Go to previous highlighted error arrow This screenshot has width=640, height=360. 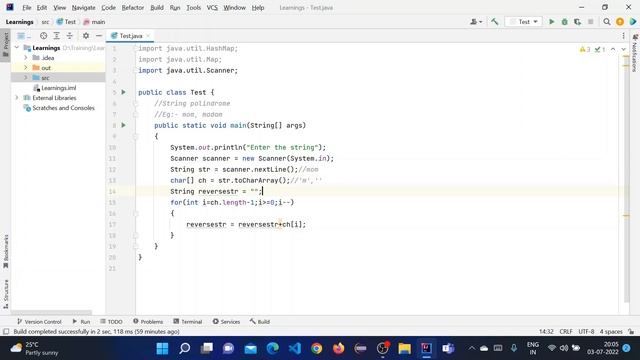pos(613,49)
